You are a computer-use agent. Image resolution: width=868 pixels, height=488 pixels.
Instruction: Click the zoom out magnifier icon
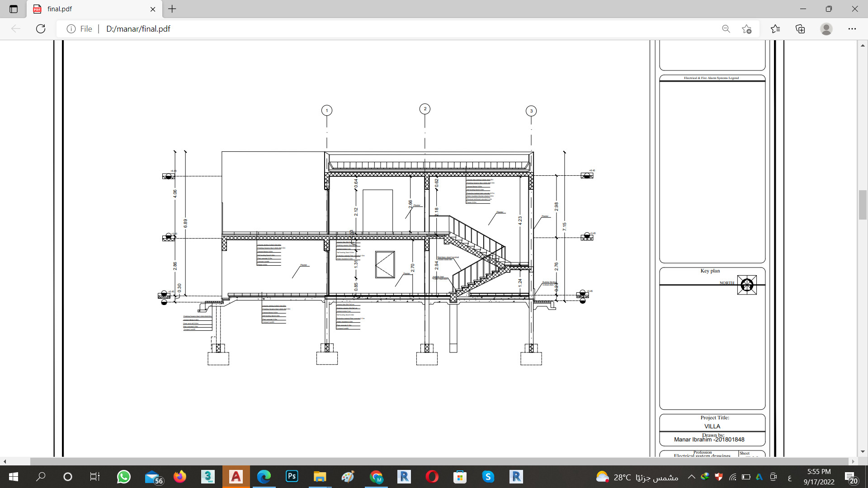coord(726,29)
